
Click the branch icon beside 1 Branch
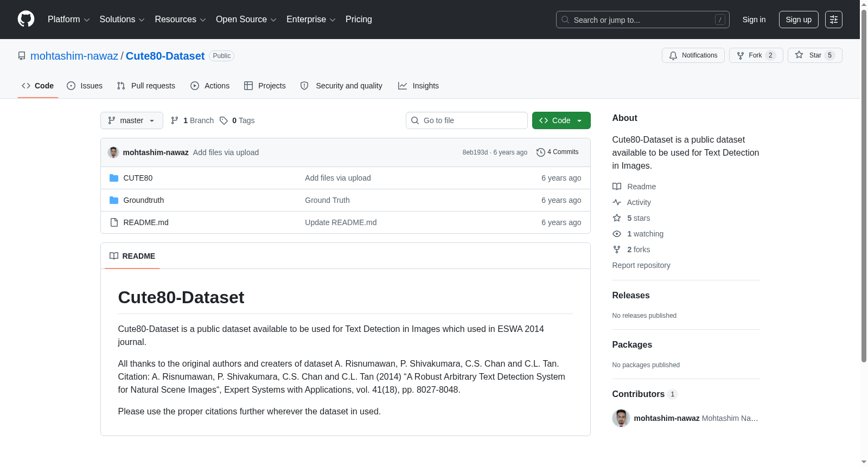(175, 120)
